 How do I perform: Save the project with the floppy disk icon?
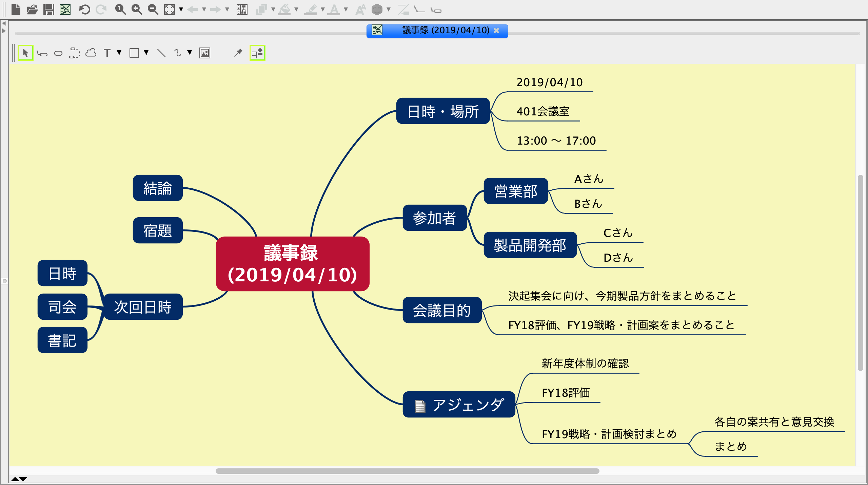coord(49,10)
